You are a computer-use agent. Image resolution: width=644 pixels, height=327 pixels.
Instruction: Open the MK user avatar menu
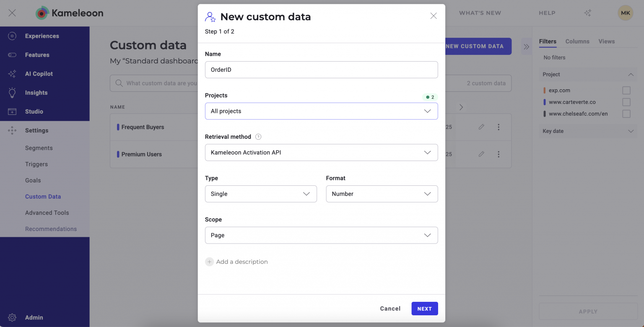[625, 13]
